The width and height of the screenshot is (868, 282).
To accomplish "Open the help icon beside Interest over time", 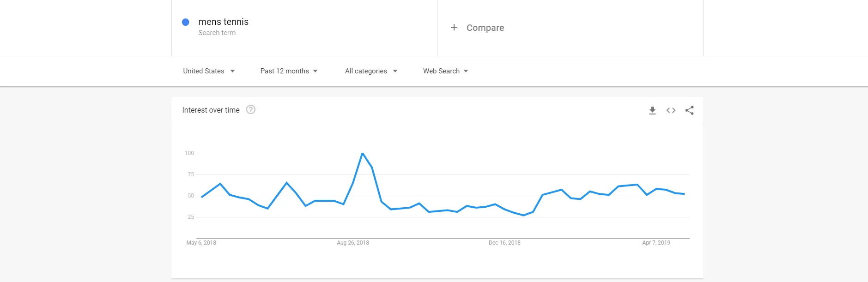I will (x=251, y=109).
